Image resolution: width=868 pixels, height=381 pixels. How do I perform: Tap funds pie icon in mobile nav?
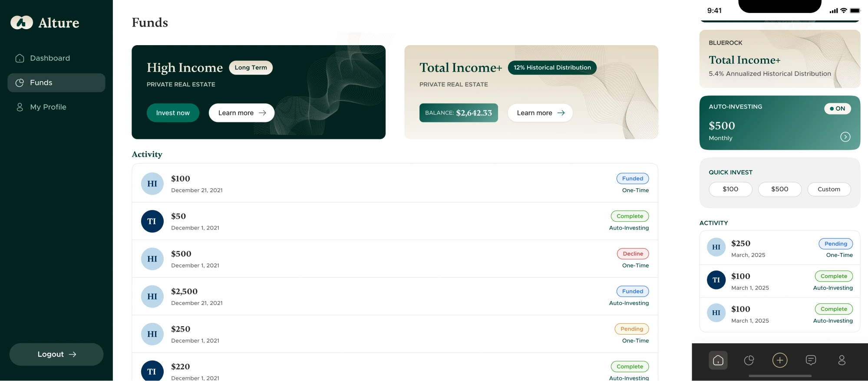[749, 360]
